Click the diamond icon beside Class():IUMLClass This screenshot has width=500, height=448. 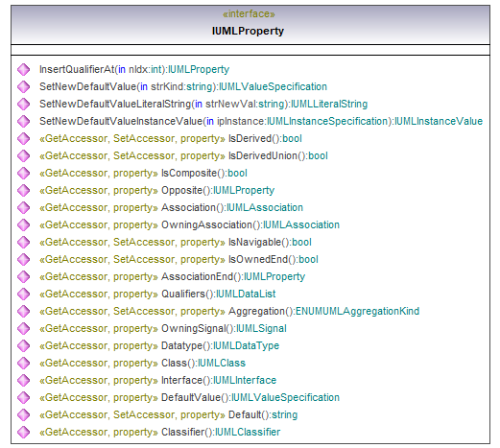point(23,363)
